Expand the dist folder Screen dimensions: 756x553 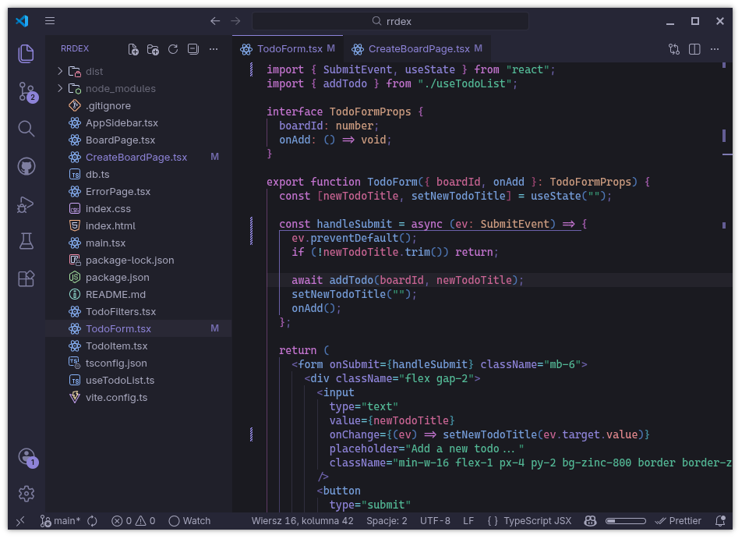coord(139,72)
